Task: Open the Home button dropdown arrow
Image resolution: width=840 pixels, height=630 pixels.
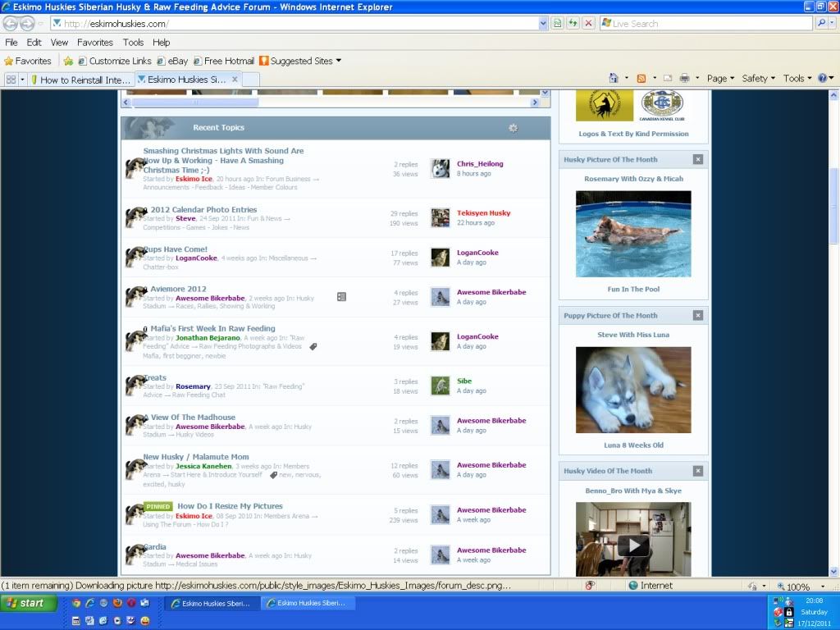Action: pyautogui.click(x=626, y=78)
